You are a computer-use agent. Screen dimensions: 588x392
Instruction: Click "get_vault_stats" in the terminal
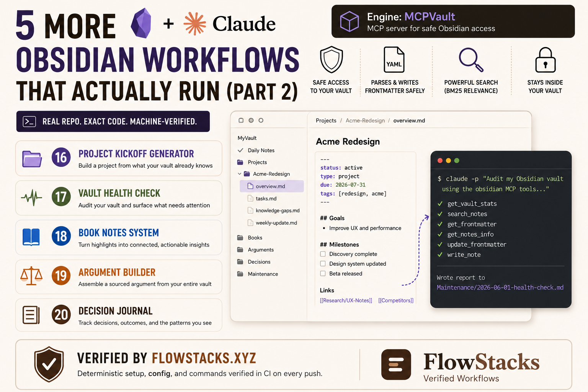click(x=472, y=204)
